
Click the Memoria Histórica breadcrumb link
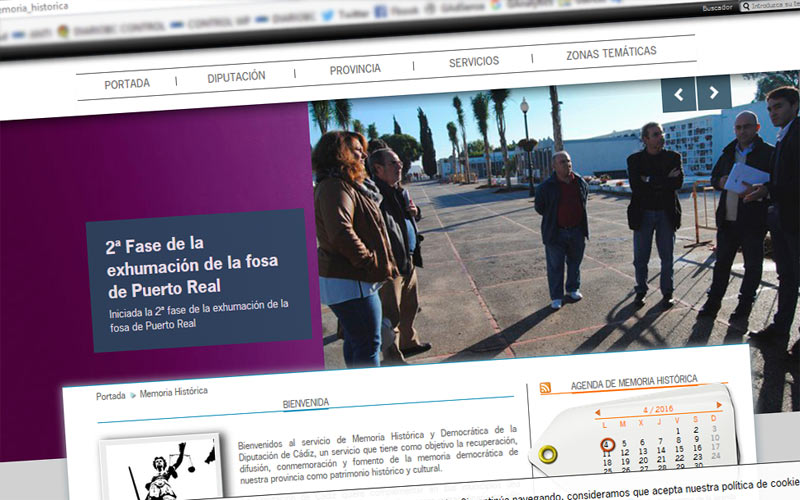coord(173,392)
